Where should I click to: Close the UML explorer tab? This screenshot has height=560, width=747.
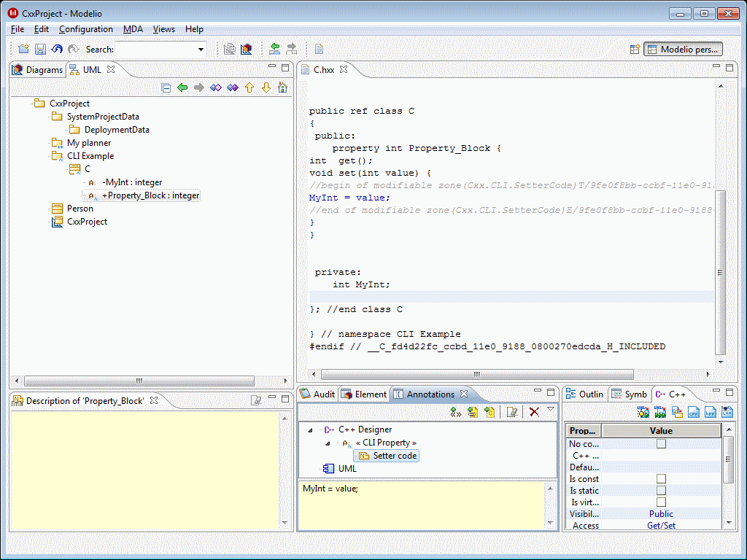pos(111,69)
